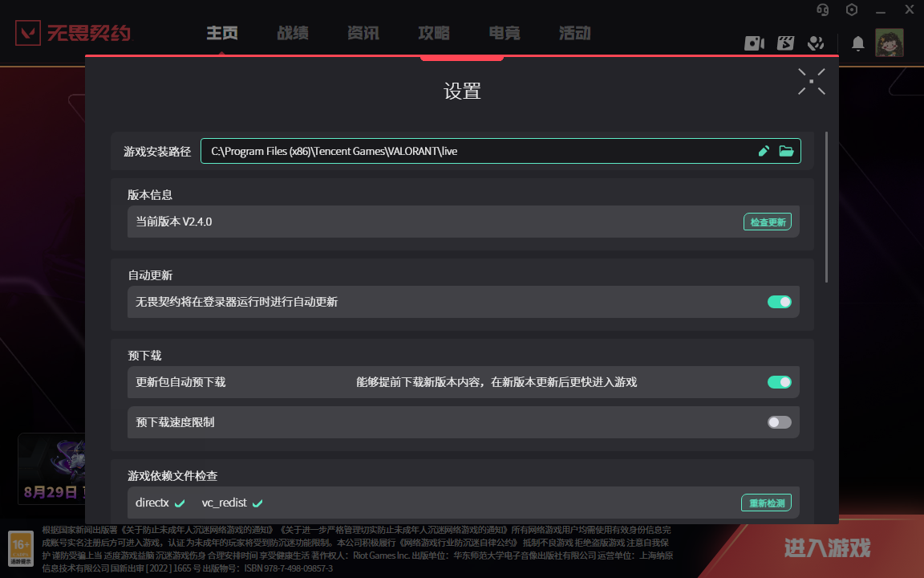Click the 能够提前下载新版本内容 description
Viewport: 924px width, 578px height.
coord(496,382)
